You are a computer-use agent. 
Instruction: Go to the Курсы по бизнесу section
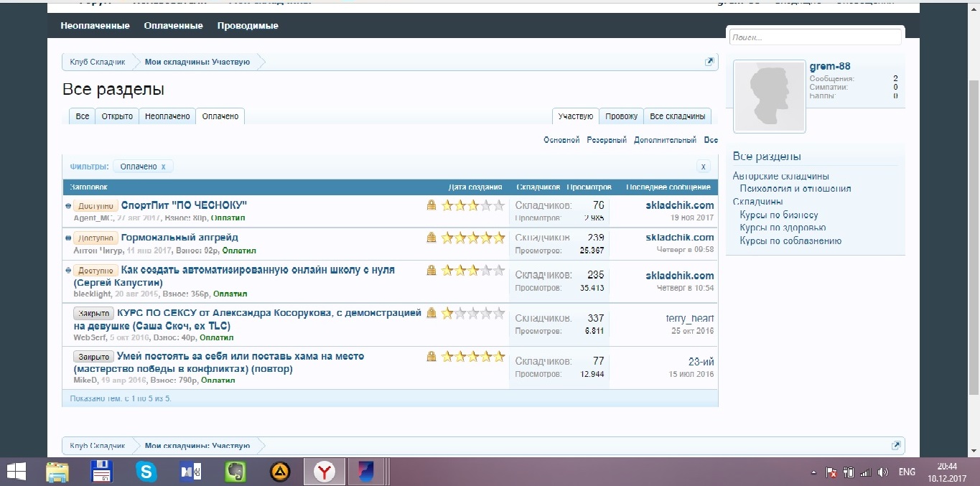click(778, 215)
